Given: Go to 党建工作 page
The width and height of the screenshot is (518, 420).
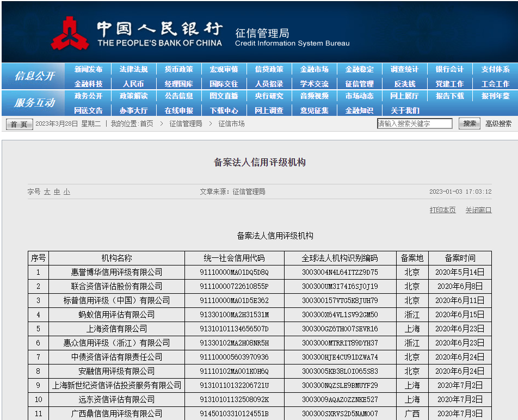Looking at the screenshot, I should tap(449, 84).
